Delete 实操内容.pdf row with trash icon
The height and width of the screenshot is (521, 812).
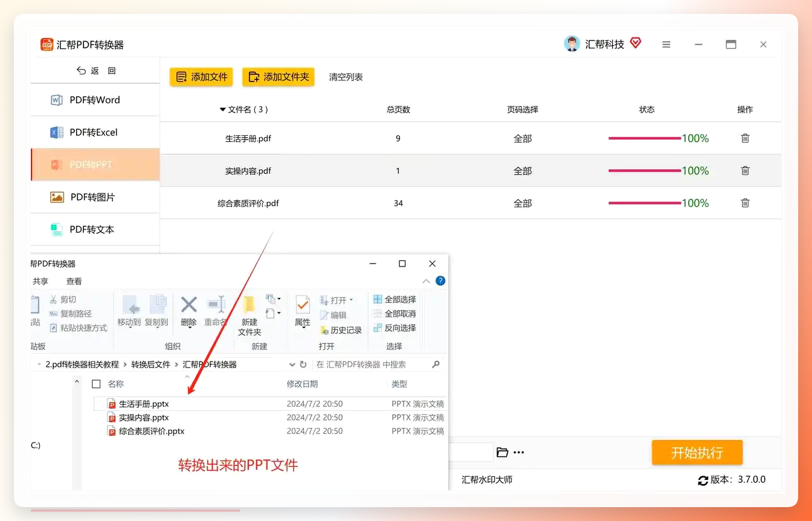pyautogui.click(x=745, y=171)
